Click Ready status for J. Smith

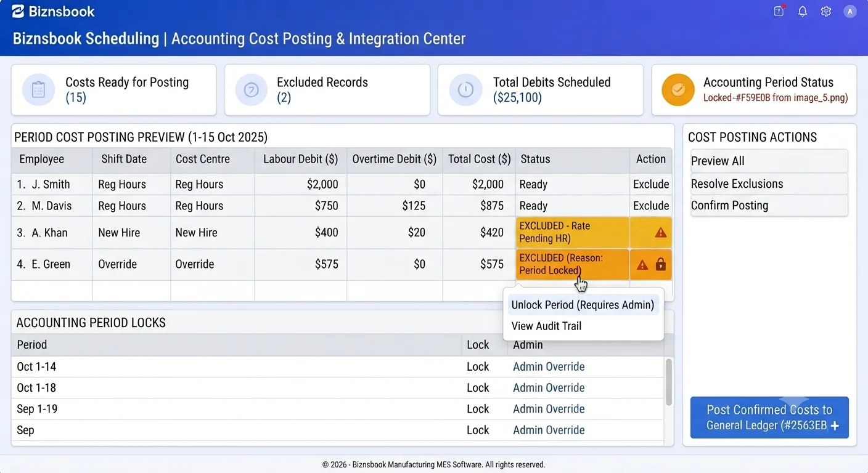point(533,184)
